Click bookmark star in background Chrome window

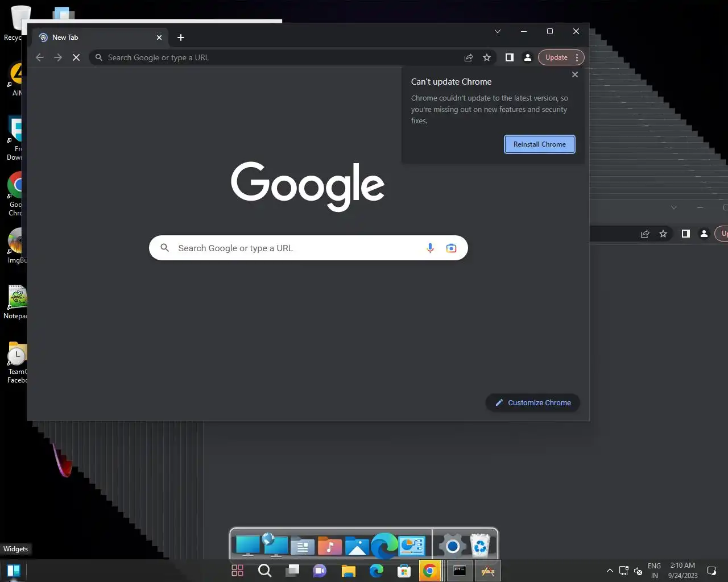663,234
